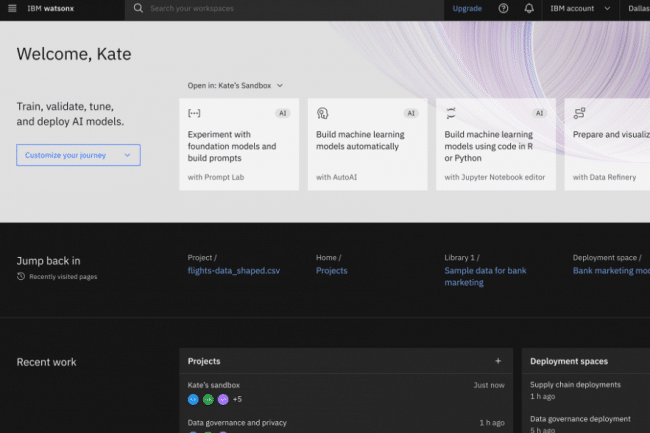Open the hamburger navigation menu
The image size is (650, 433).
click(12, 8)
